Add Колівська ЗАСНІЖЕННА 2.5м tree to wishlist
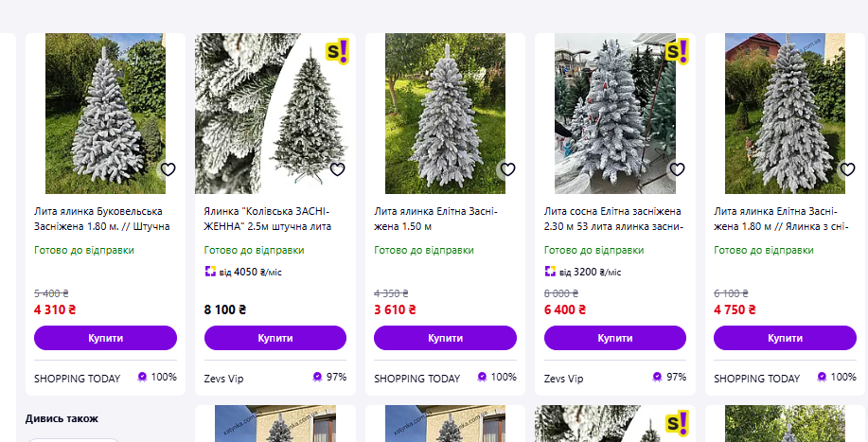The image size is (868, 442). (338, 169)
